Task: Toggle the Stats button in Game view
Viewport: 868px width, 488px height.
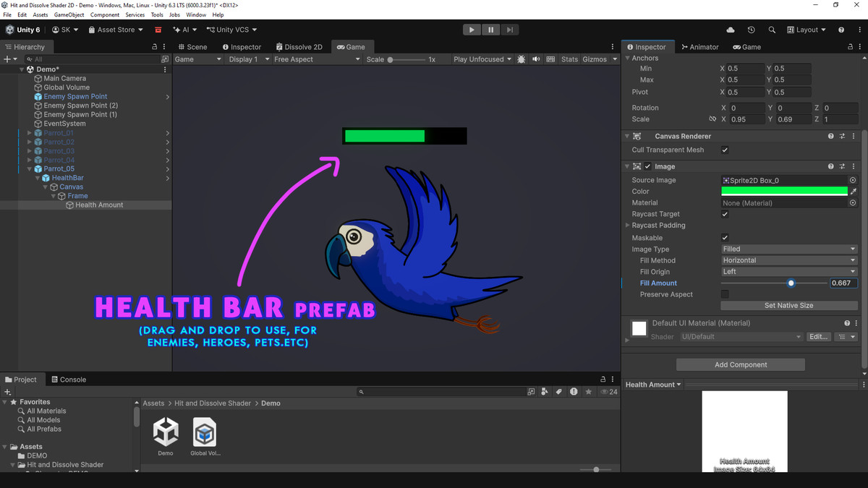Action: point(569,59)
